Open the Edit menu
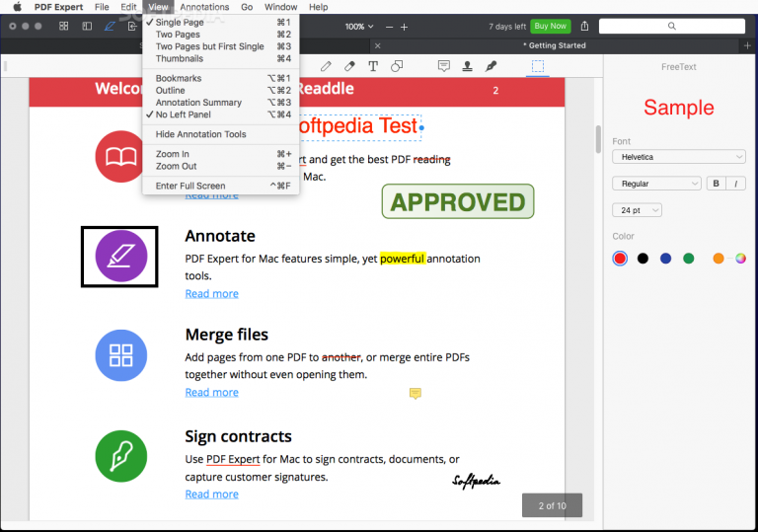Screen dimensions: 758x532 pyautogui.click(x=128, y=7)
